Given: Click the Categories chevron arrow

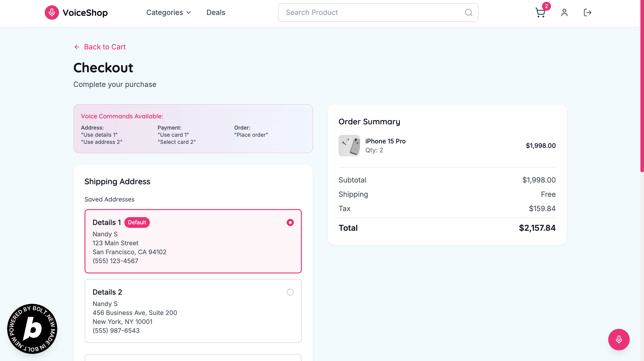Looking at the screenshot, I should [189, 13].
